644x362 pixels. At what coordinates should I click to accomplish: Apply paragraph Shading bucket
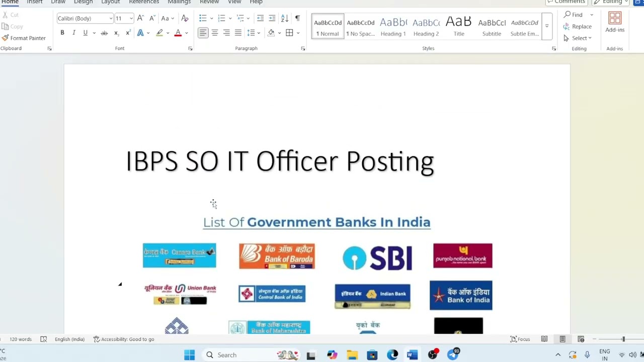pyautogui.click(x=271, y=33)
